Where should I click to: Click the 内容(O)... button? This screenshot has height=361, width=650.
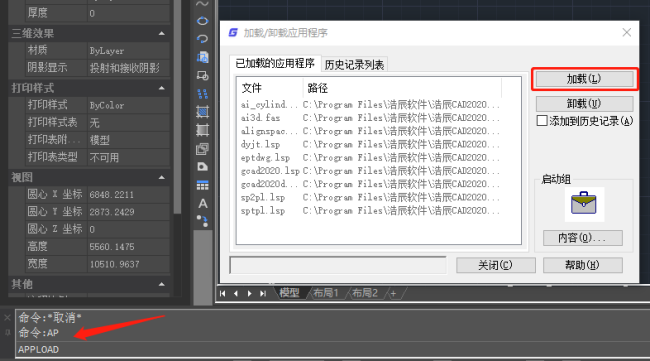(x=582, y=238)
